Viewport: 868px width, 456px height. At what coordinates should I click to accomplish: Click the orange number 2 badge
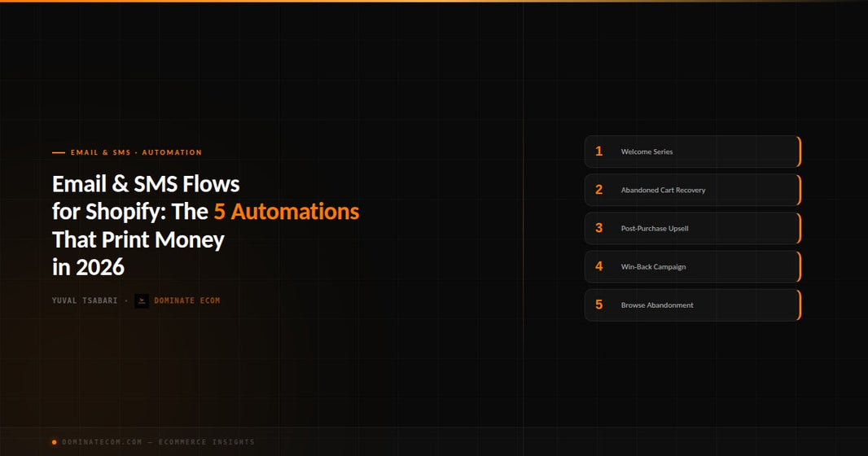pos(598,190)
